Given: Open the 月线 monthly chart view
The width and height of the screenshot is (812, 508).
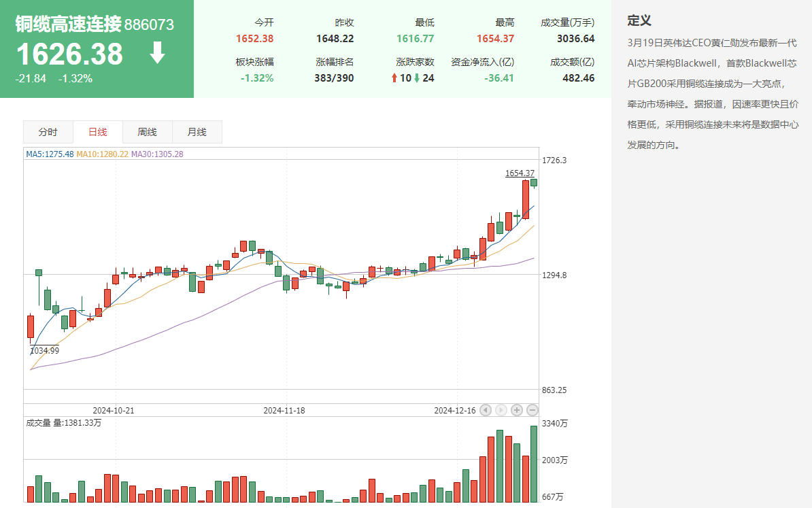Looking at the screenshot, I should (197, 132).
